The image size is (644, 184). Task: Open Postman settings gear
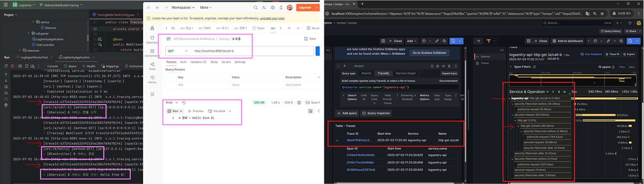coord(273,7)
